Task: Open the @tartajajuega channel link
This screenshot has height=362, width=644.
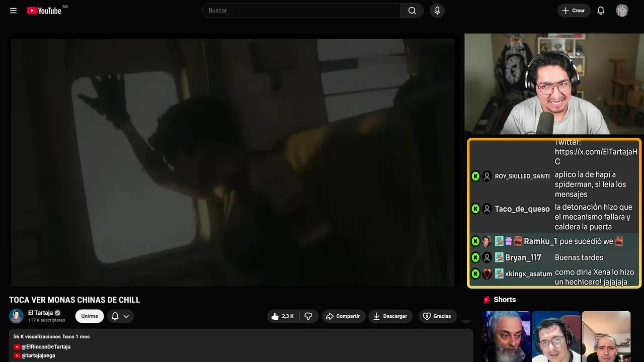Action: click(x=38, y=355)
